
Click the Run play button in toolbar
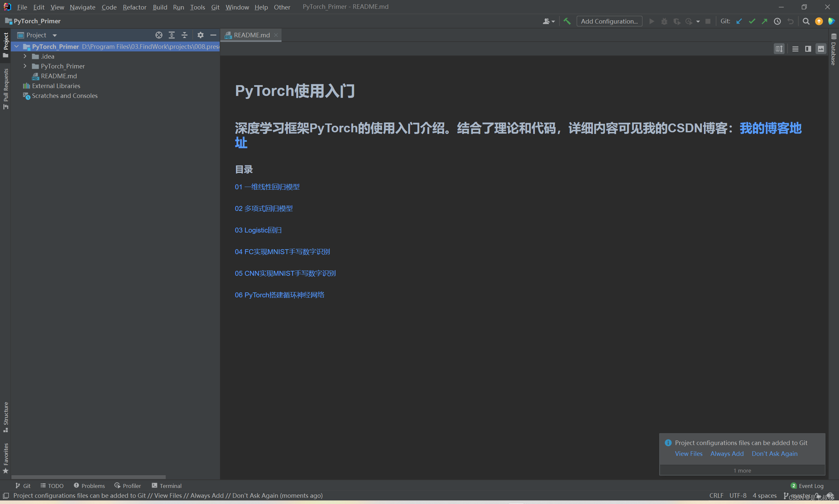point(652,21)
